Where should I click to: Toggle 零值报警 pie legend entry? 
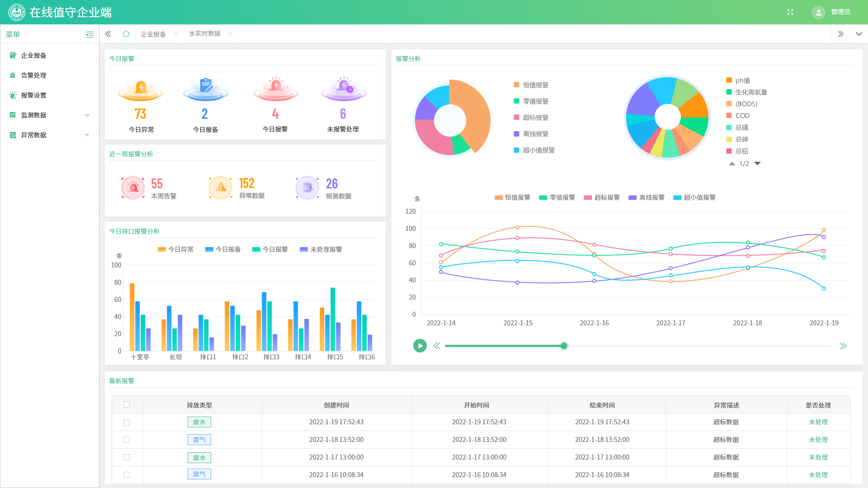[531, 101]
